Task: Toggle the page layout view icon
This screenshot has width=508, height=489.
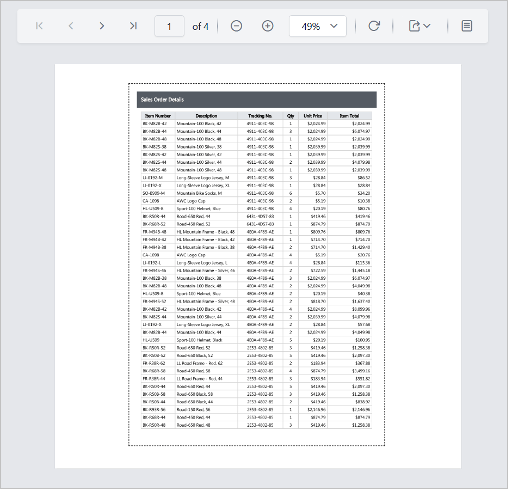Action: tap(467, 26)
